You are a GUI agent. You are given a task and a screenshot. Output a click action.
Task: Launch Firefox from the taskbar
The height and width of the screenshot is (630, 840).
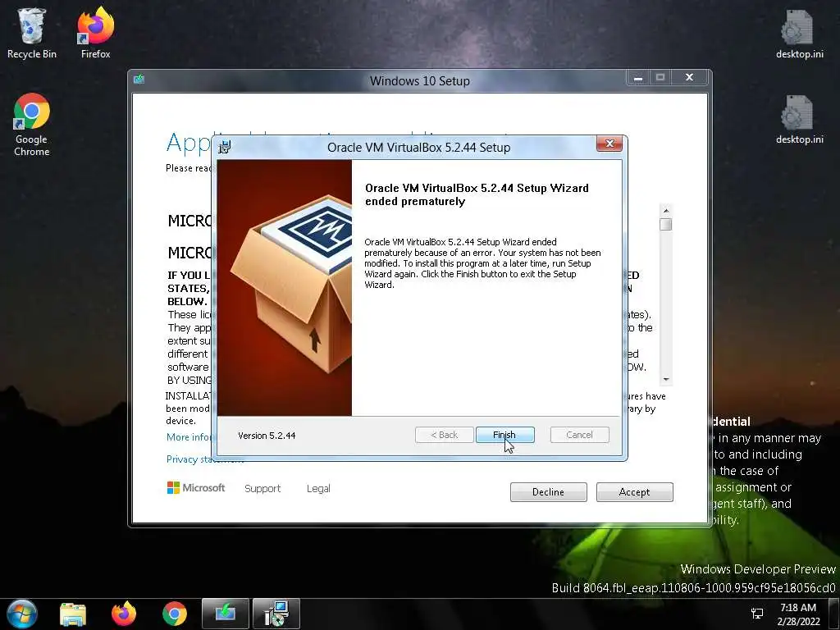tap(124, 614)
